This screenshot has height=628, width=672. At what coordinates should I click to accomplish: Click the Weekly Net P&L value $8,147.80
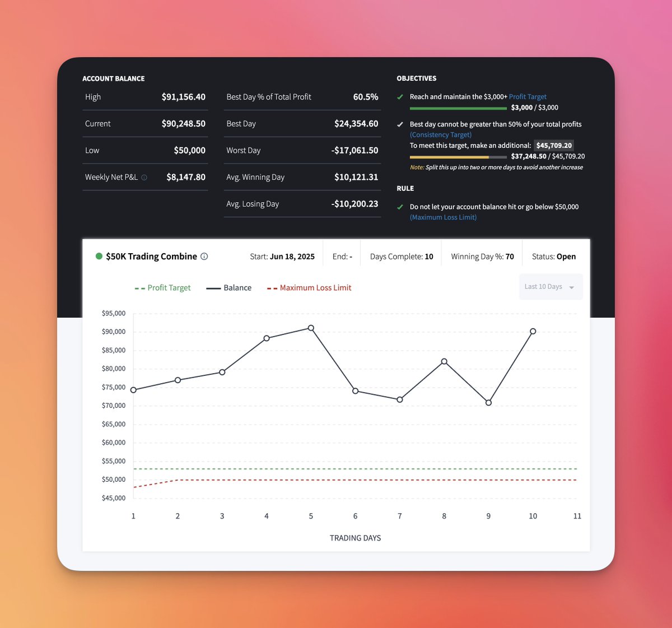(x=186, y=177)
